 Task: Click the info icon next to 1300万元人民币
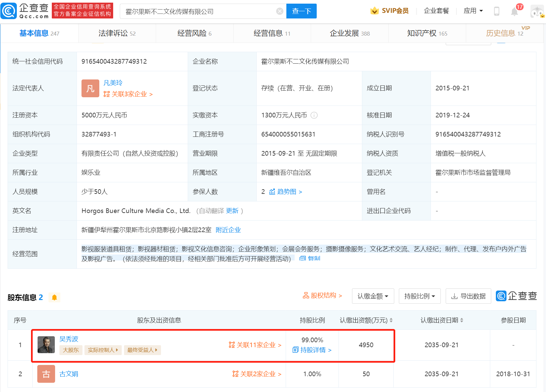point(314,115)
